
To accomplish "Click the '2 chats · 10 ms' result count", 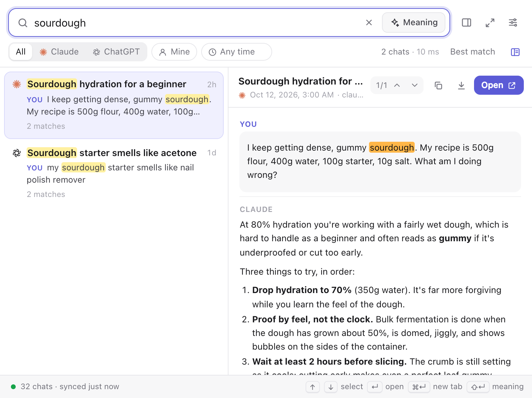I will coord(410,52).
